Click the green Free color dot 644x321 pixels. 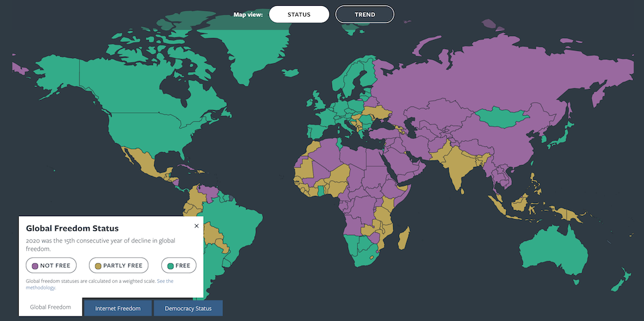click(x=170, y=265)
